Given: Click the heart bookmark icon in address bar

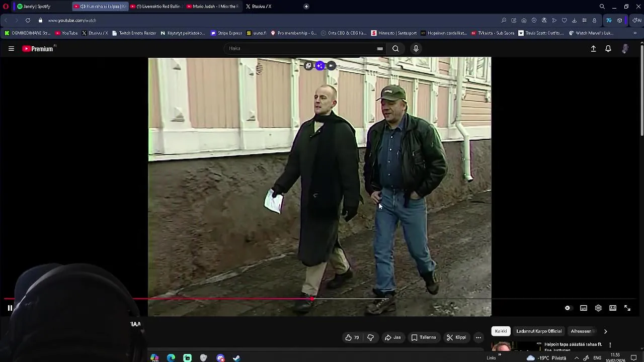Looking at the screenshot, I should point(564,21).
